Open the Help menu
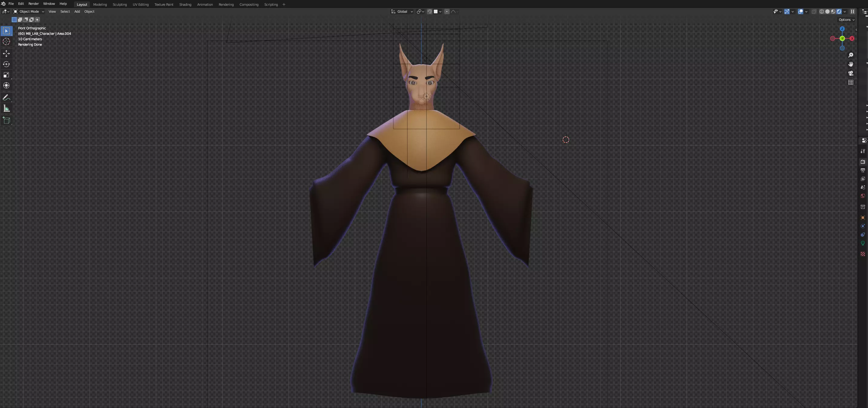Viewport: 868px width, 408px height. (x=63, y=4)
